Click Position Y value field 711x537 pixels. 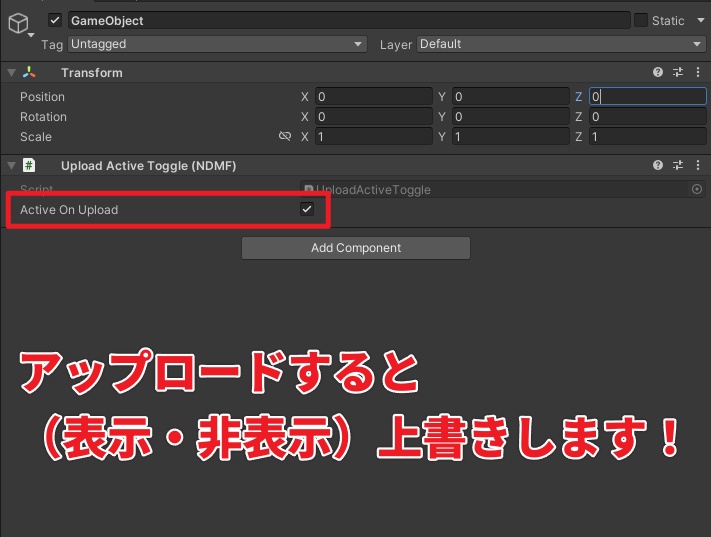[511, 97]
